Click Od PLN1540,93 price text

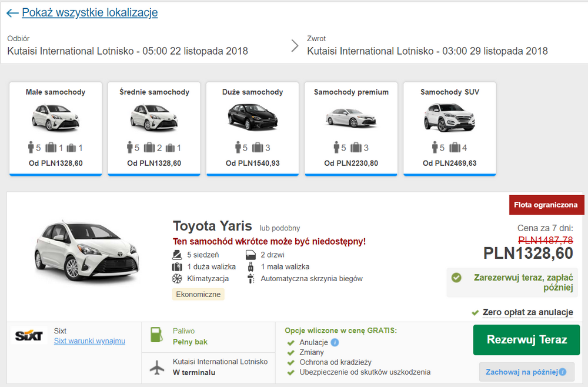click(x=253, y=163)
